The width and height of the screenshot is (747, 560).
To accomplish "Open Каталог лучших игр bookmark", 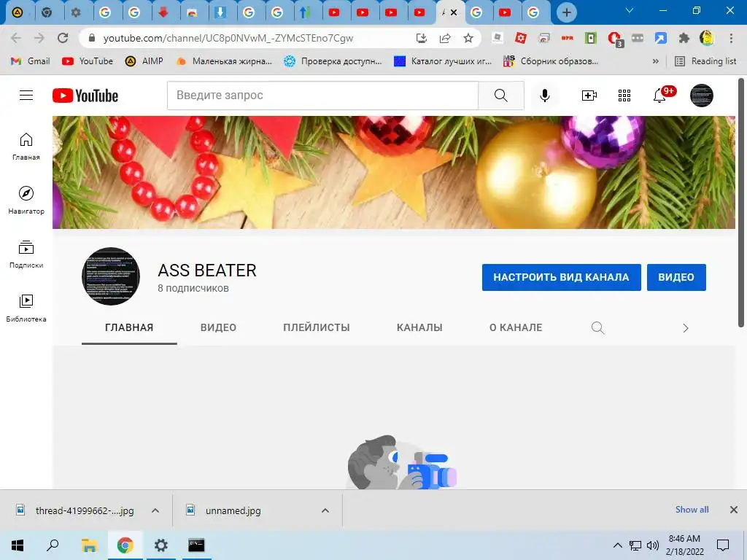I will click(443, 61).
